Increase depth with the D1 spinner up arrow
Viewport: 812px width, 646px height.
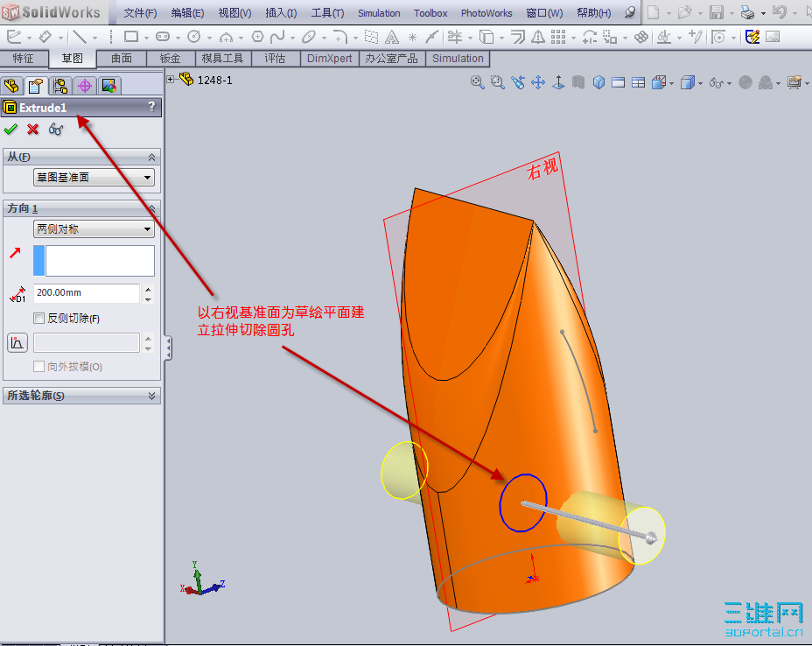(149, 289)
